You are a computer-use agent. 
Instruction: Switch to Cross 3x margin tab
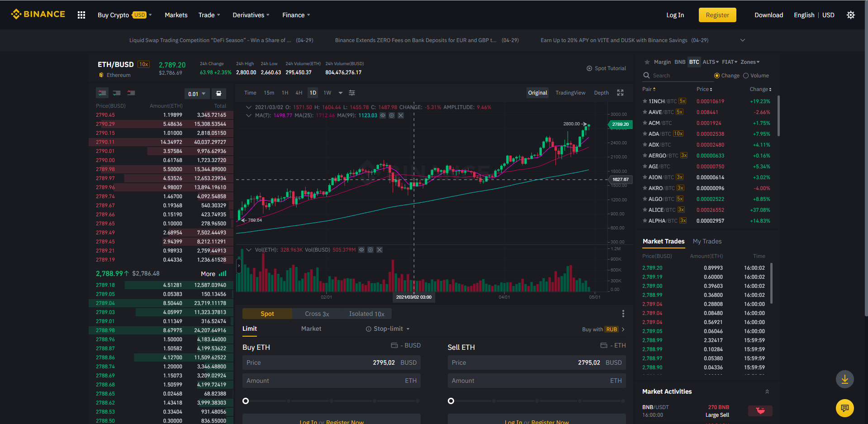(x=317, y=314)
